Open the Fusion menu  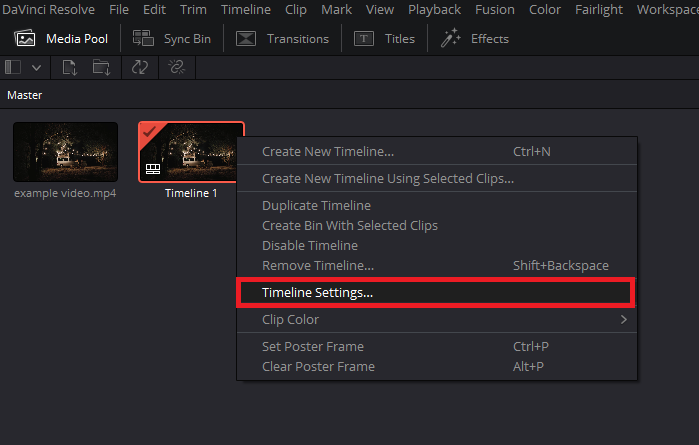pyautogui.click(x=495, y=9)
